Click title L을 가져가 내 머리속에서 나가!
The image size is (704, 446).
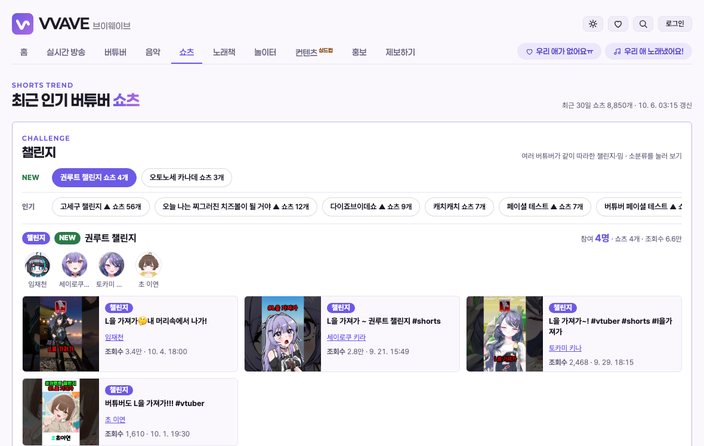156,321
